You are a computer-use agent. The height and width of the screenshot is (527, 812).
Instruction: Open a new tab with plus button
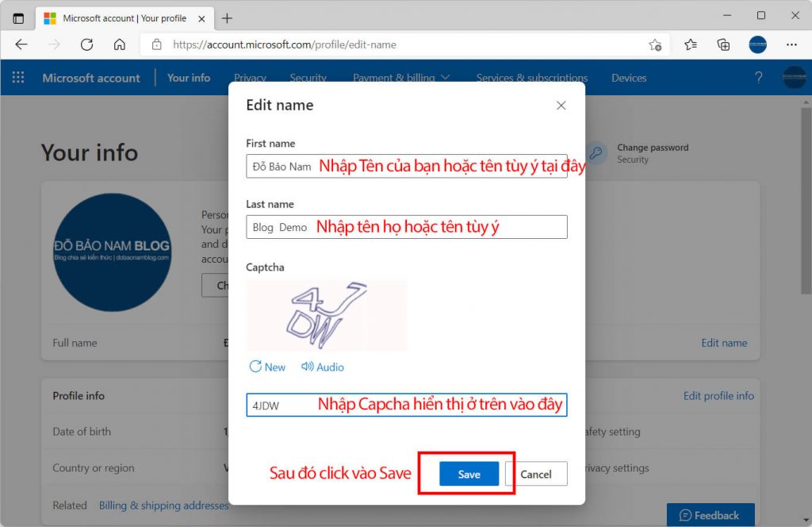pyautogui.click(x=227, y=19)
